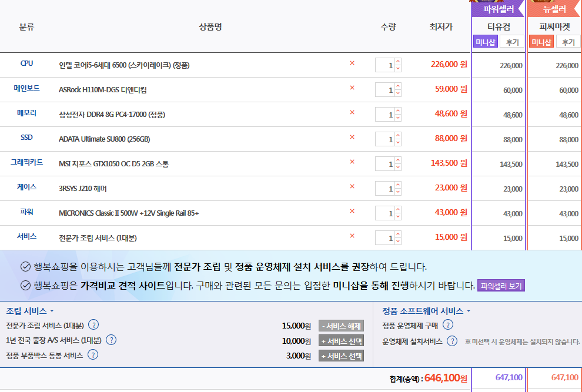The width and height of the screenshot is (582, 392).
Task: Increase quantity of the 메모리 item
Action: [x=398, y=111]
